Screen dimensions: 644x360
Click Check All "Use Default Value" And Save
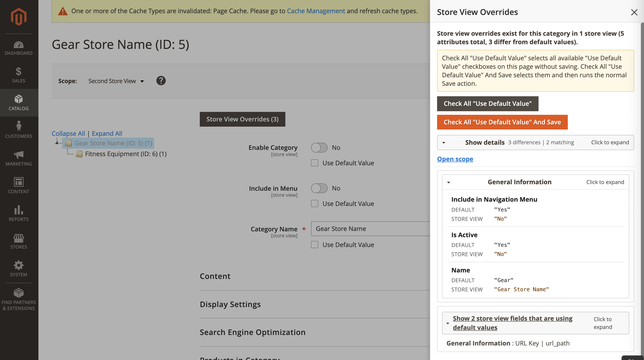pos(502,122)
